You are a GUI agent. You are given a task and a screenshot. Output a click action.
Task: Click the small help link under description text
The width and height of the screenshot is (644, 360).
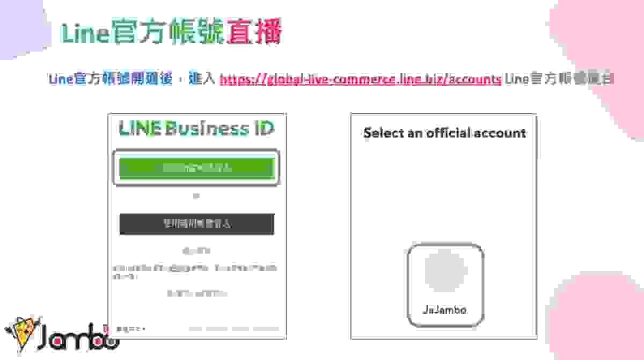coord(196,293)
